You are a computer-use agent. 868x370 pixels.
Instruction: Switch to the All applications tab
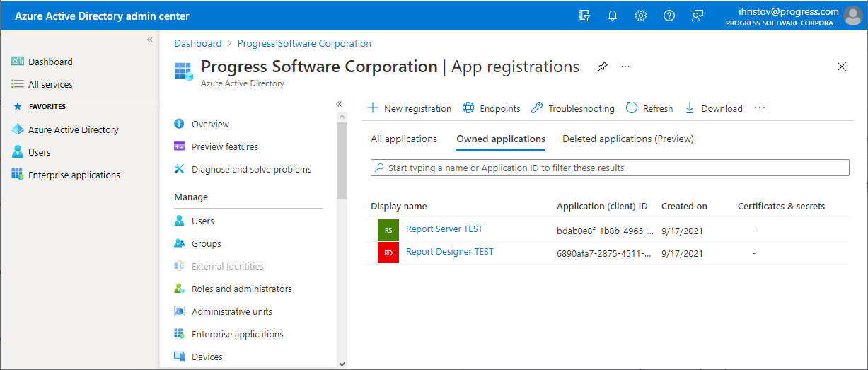coord(404,139)
